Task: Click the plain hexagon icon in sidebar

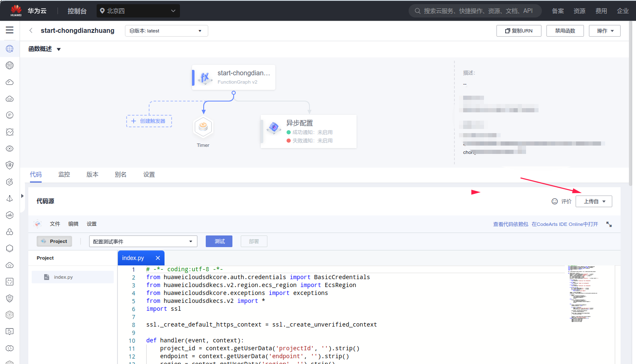Action: [x=10, y=248]
